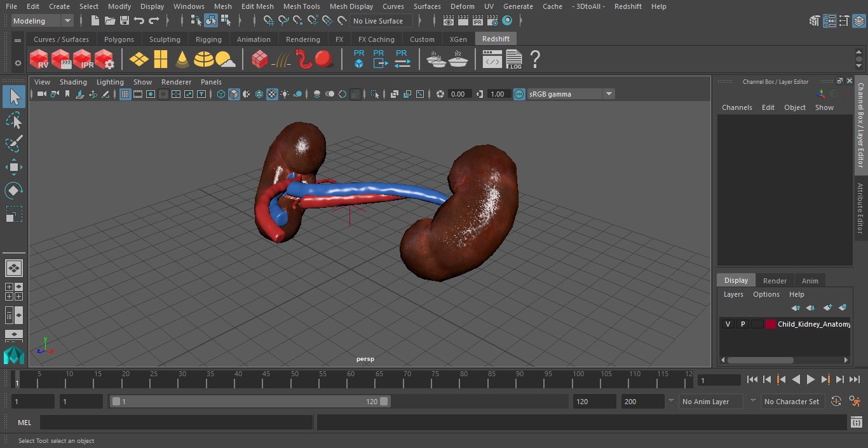Open Channels menu in Channel Box
Screen dimensions: 868x448
click(x=736, y=107)
